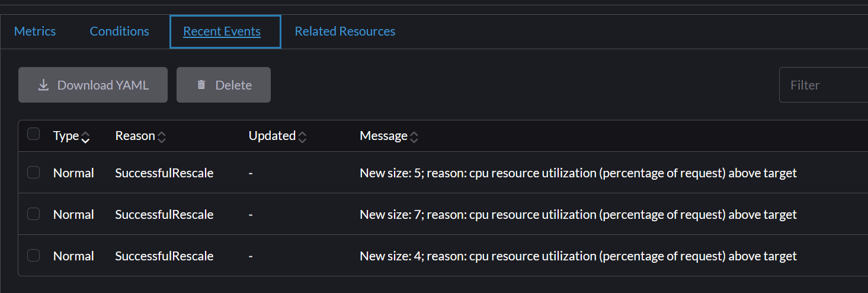Go to the Related Resources tab
The image size is (868, 293).
[x=345, y=31]
